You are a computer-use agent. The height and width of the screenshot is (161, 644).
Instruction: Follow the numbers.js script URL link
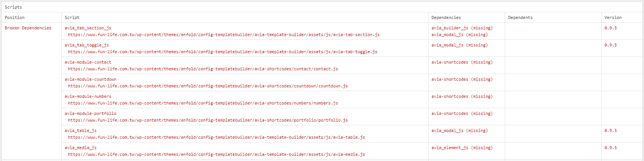203,103
